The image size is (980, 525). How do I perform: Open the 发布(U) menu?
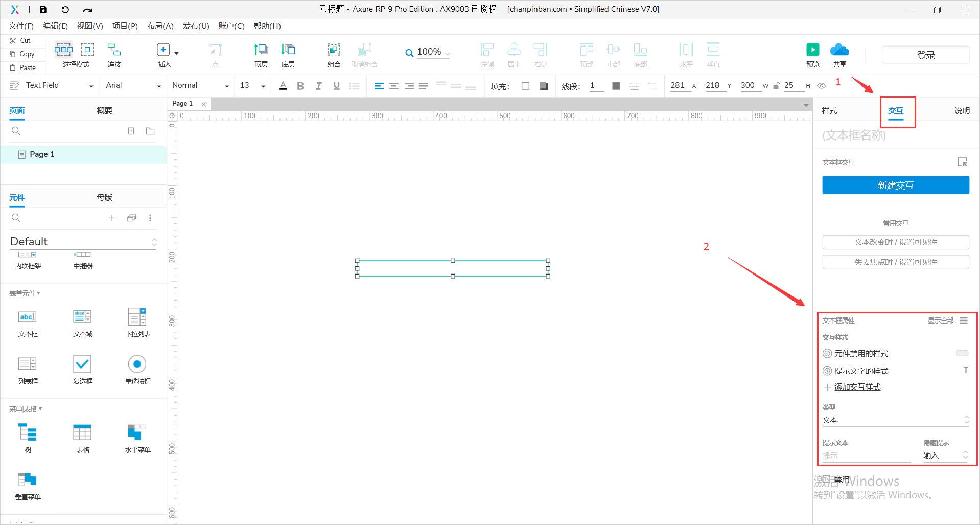[196, 26]
